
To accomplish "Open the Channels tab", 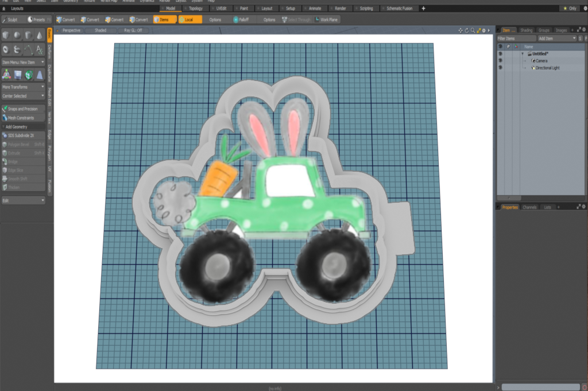I will 529,207.
